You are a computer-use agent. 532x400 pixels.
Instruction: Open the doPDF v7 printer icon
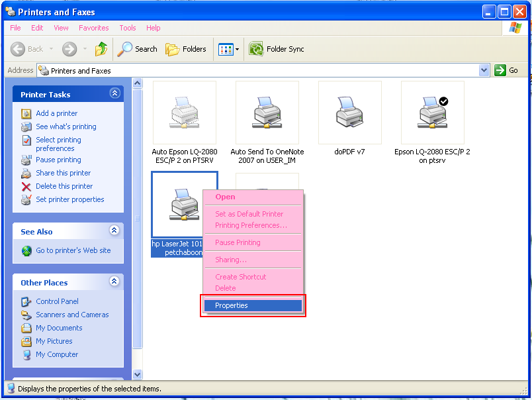[x=349, y=113]
